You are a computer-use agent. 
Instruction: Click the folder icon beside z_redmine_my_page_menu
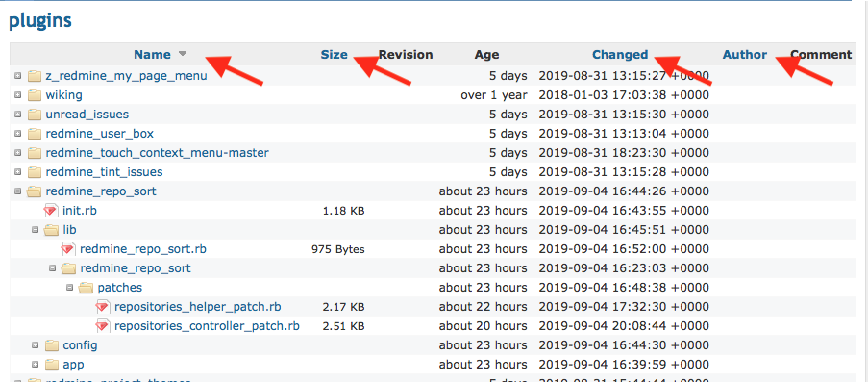(x=35, y=76)
